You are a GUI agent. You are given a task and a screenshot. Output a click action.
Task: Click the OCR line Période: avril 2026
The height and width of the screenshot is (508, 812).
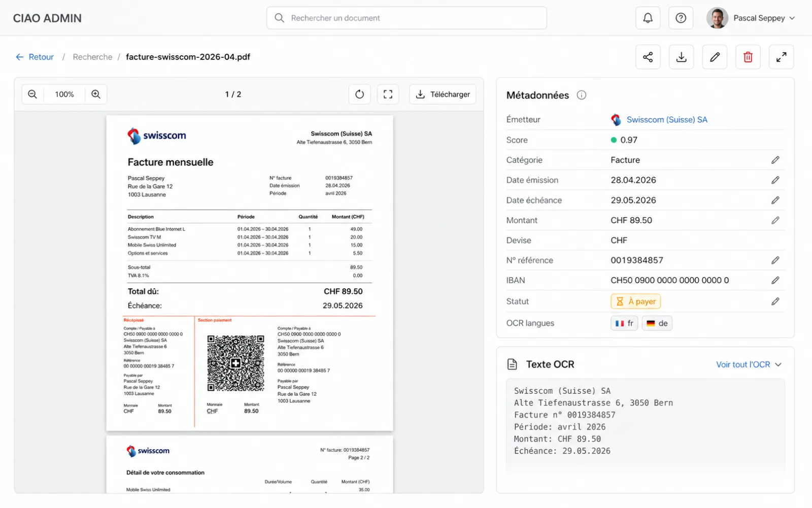560,427
